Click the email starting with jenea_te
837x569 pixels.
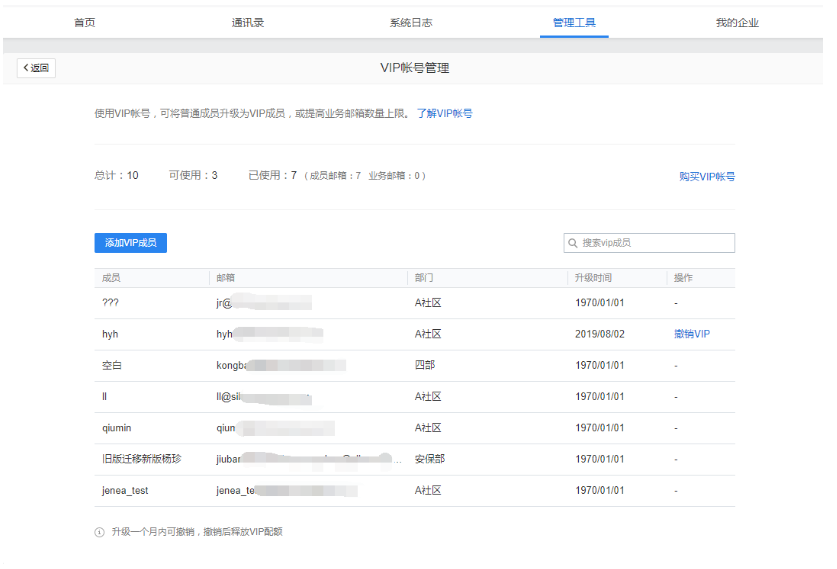pos(287,491)
